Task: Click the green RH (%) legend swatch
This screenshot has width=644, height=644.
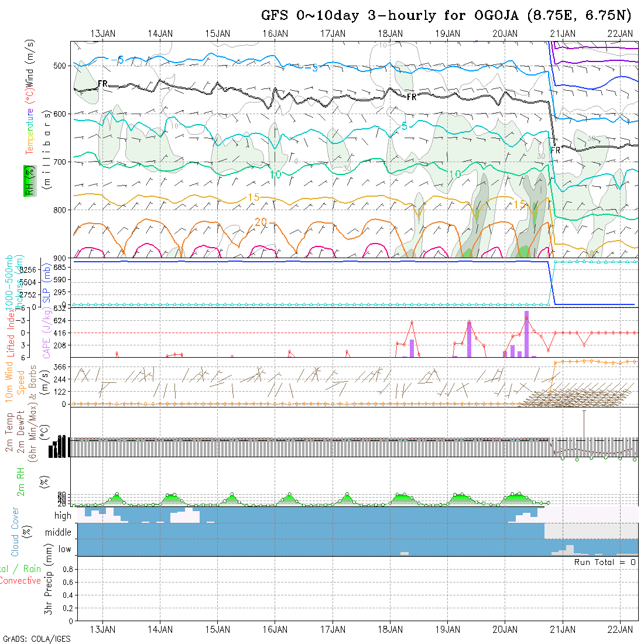Action: 28,180
